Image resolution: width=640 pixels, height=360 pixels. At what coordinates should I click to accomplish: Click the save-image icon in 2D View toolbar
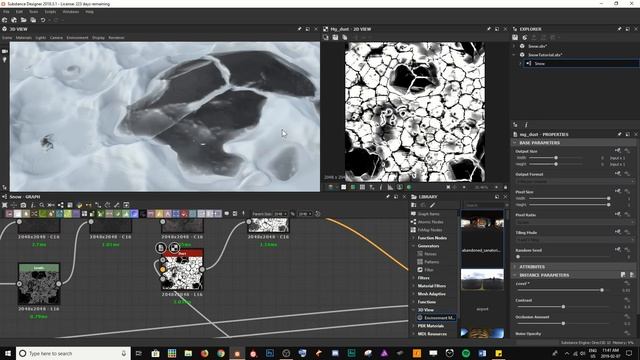tap(335, 38)
